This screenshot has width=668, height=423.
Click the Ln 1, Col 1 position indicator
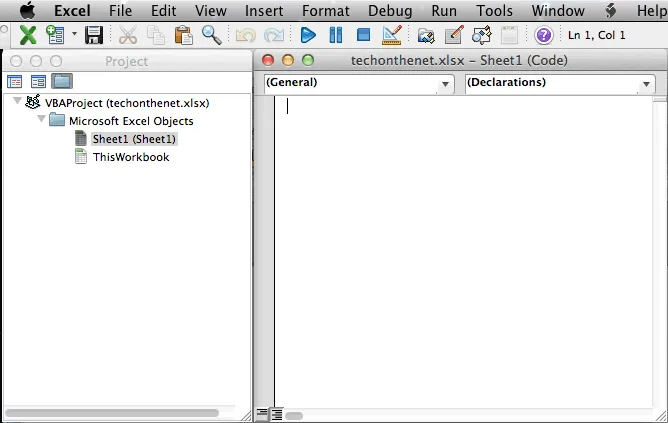[x=596, y=35]
